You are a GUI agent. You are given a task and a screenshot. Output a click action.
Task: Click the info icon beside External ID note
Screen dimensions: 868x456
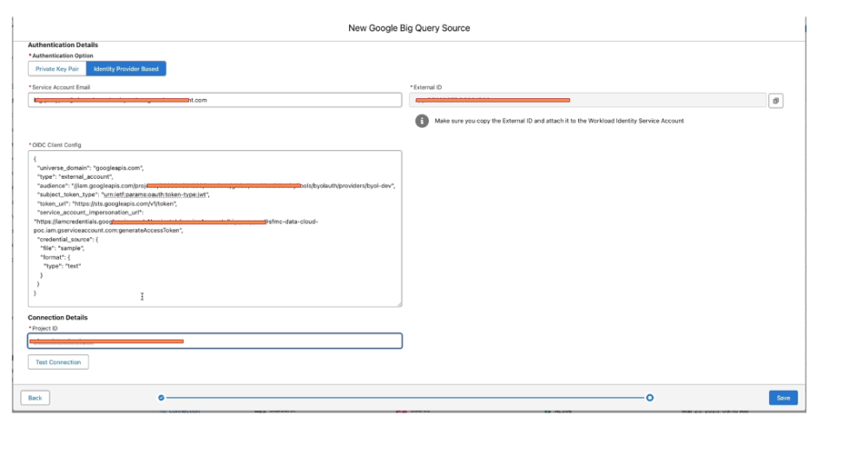[x=422, y=121]
